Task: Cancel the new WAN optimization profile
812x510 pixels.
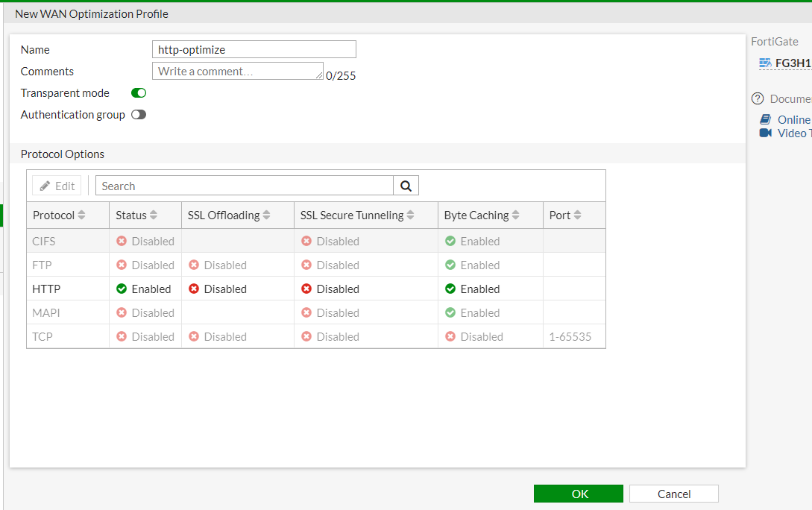Action: click(673, 494)
